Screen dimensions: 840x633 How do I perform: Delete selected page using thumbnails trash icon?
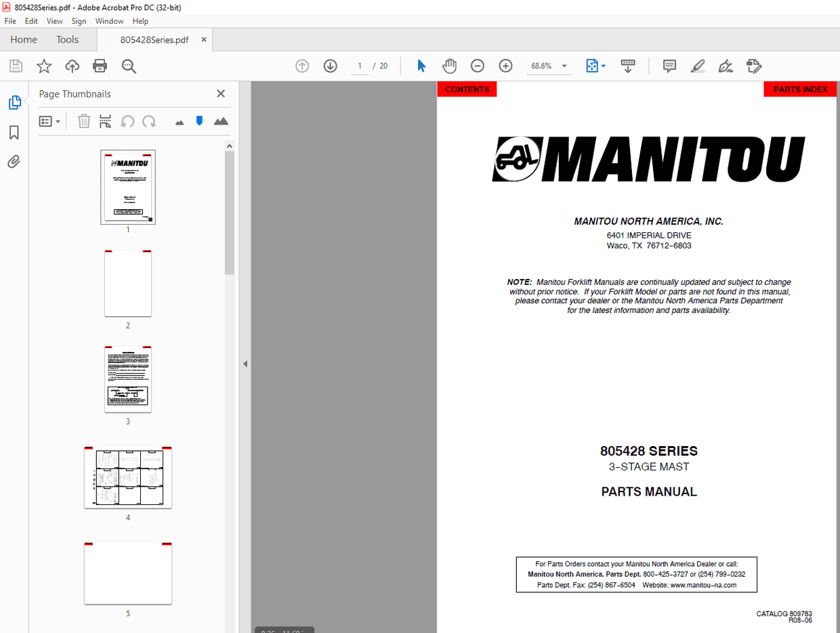click(x=84, y=121)
